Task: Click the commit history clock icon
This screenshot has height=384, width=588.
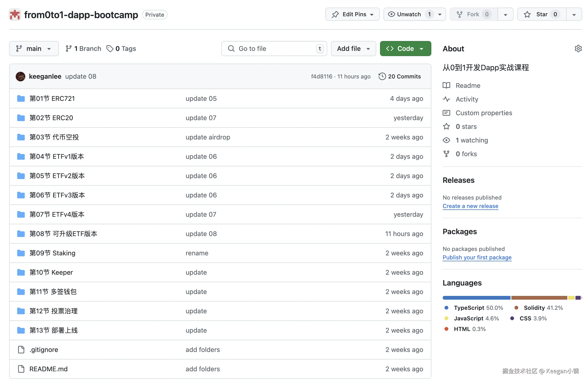Action: (382, 76)
